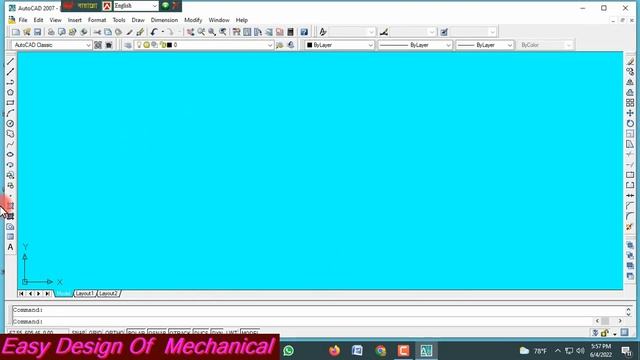
Task: Open the Draw menu
Action: (138, 20)
